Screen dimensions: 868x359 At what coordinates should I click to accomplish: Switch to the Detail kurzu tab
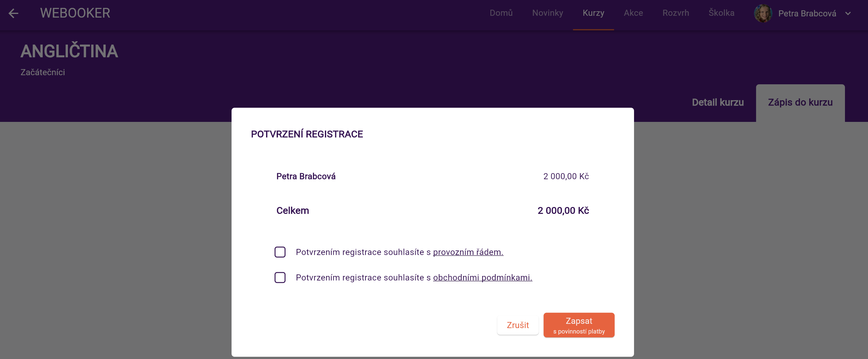pos(717,102)
